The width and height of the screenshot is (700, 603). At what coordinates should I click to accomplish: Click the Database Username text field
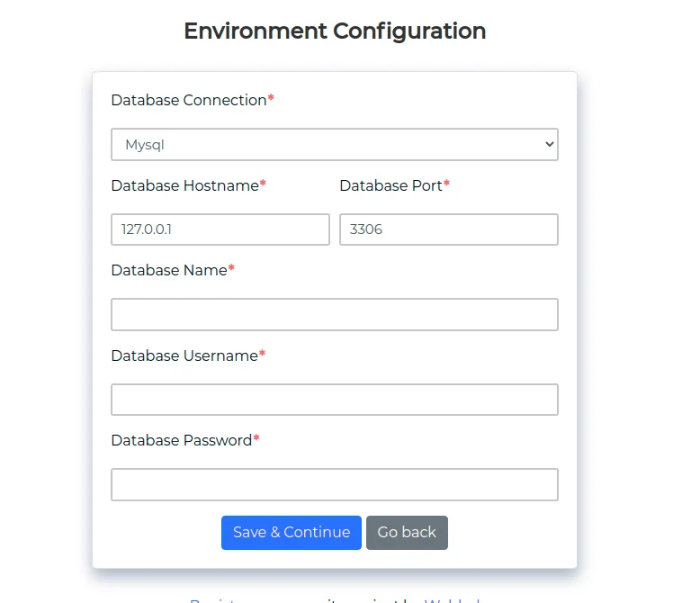334,400
